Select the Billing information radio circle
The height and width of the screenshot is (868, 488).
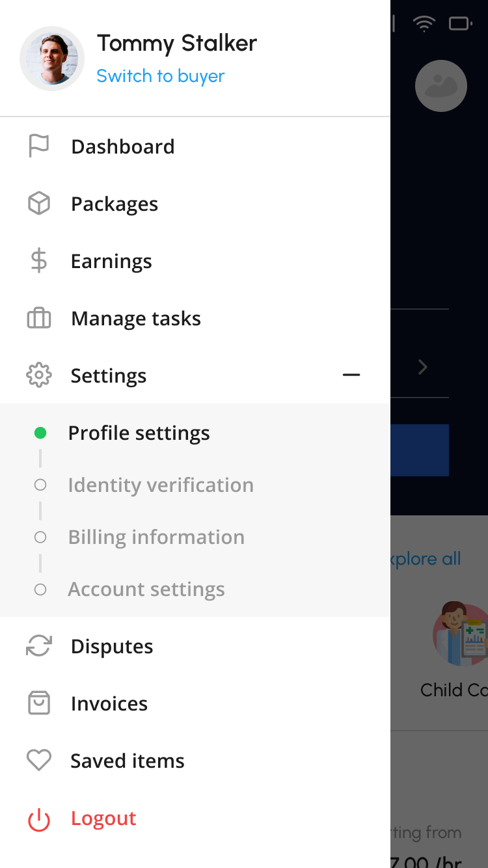click(x=40, y=537)
